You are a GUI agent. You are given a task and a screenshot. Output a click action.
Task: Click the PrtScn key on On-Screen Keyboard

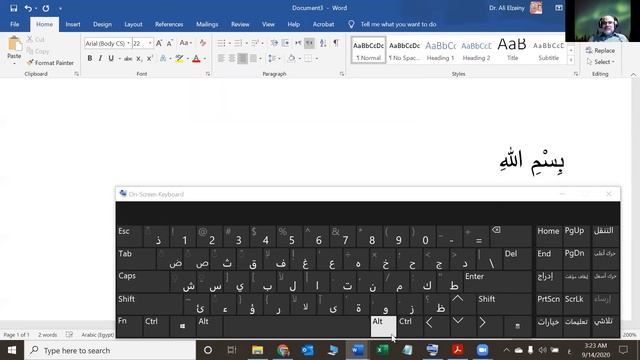tap(549, 304)
